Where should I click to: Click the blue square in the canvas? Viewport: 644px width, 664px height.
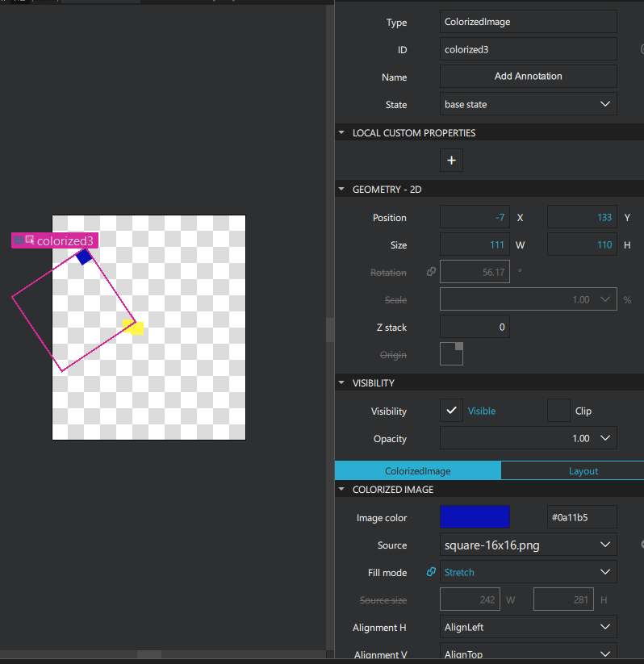click(x=84, y=257)
